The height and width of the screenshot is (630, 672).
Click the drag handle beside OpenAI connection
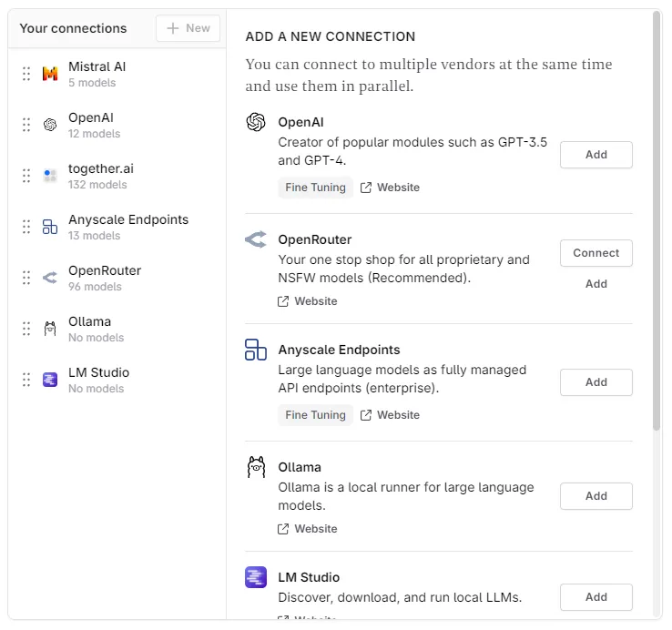(x=26, y=125)
